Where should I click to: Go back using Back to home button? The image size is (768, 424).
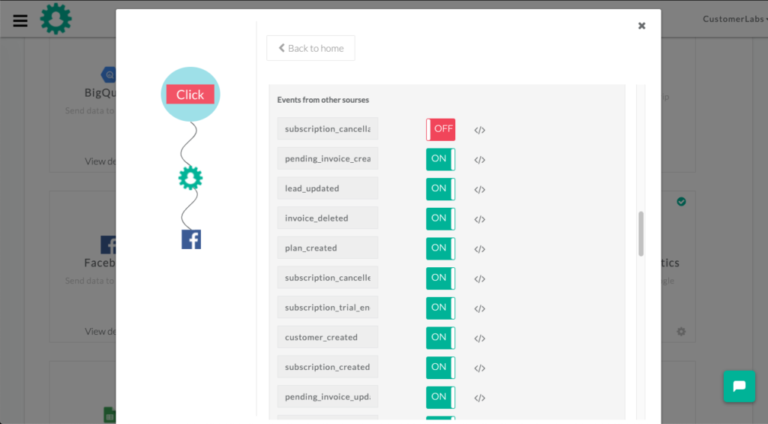(311, 48)
